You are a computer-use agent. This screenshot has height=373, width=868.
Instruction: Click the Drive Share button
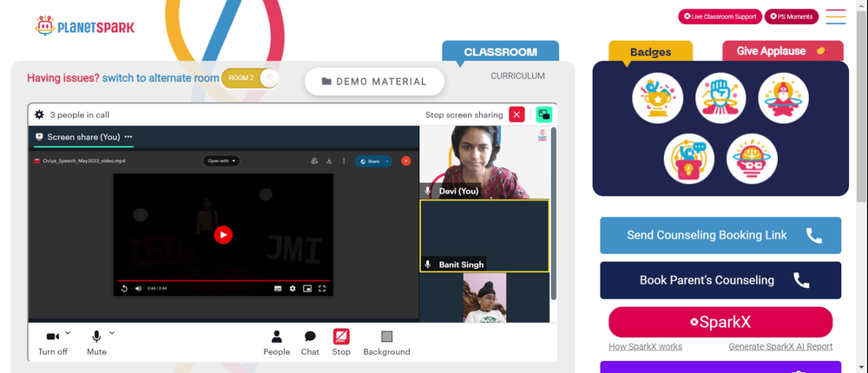369,161
